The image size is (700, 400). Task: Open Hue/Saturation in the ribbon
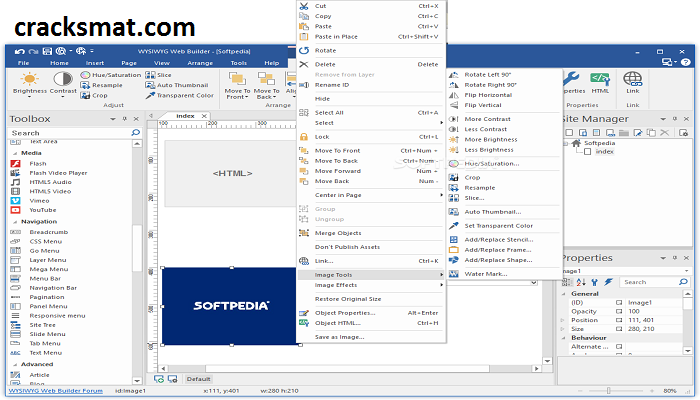[111, 75]
